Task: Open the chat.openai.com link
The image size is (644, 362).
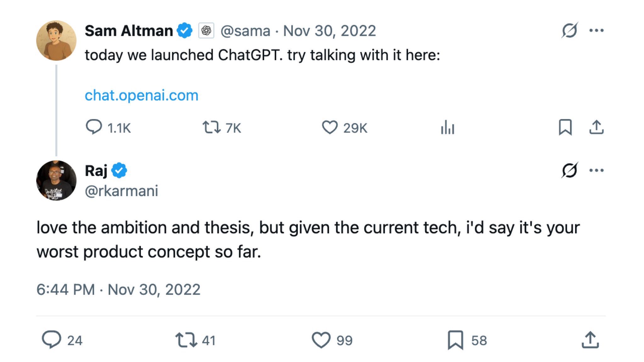Action: [x=142, y=95]
